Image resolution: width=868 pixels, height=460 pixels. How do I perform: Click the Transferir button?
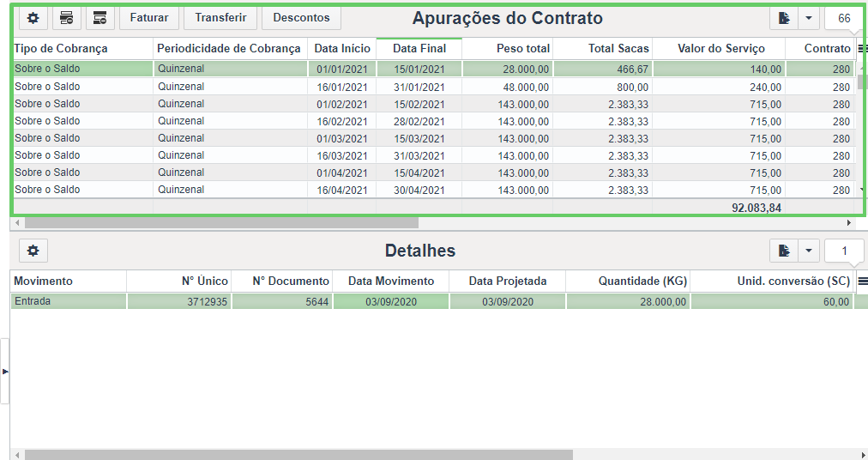coord(220,18)
